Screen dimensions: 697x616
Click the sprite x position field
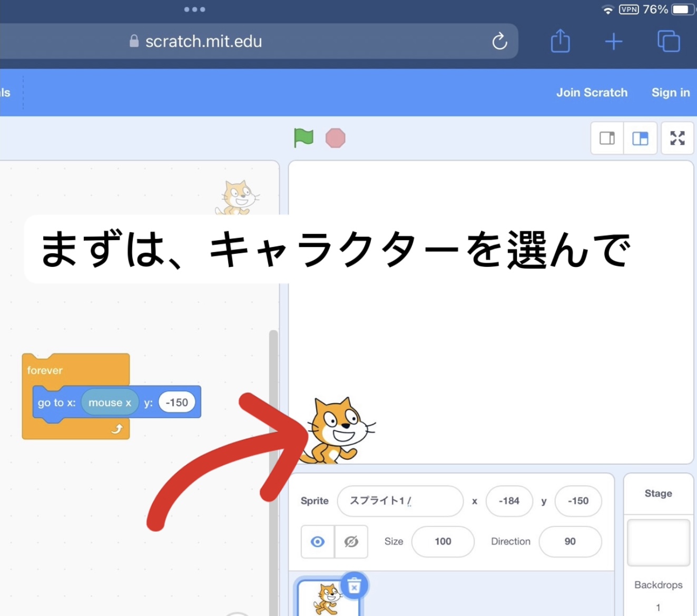click(509, 501)
